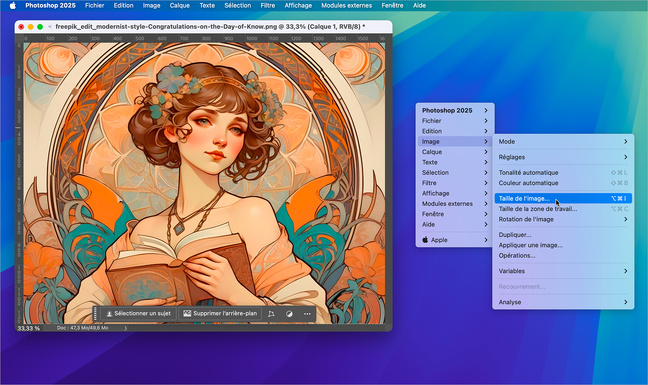
Task: Open the Edition menu in top menu bar
Action: (124, 5)
